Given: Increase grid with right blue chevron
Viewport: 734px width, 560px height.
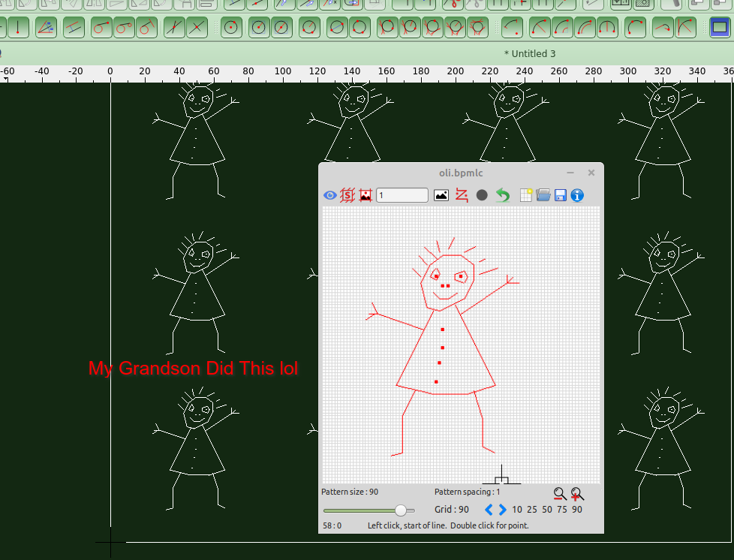Looking at the screenshot, I should pos(503,510).
